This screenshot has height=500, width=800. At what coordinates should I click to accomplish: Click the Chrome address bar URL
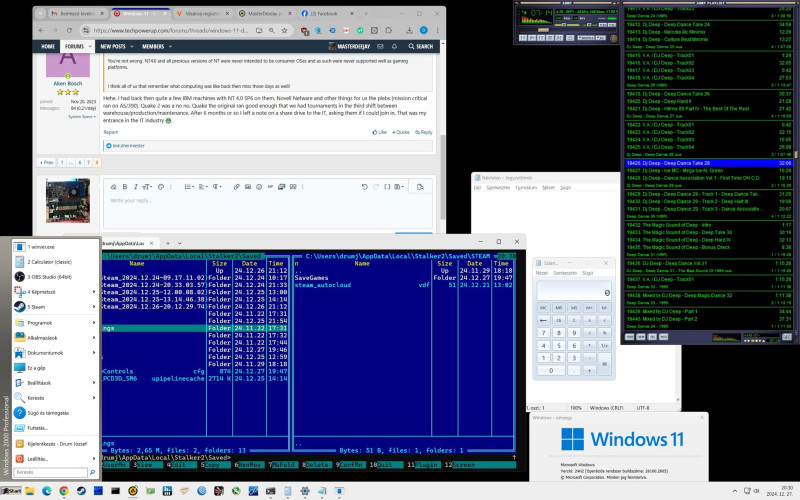click(x=171, y=31)
